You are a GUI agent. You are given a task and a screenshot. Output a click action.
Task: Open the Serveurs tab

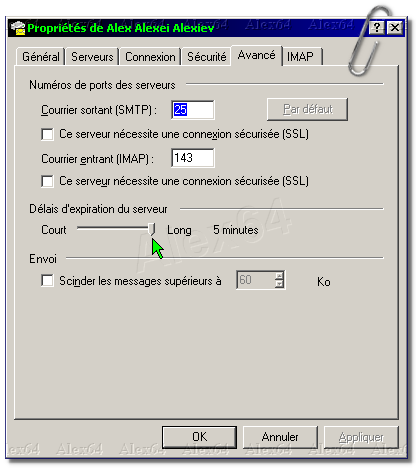(92, 57)
